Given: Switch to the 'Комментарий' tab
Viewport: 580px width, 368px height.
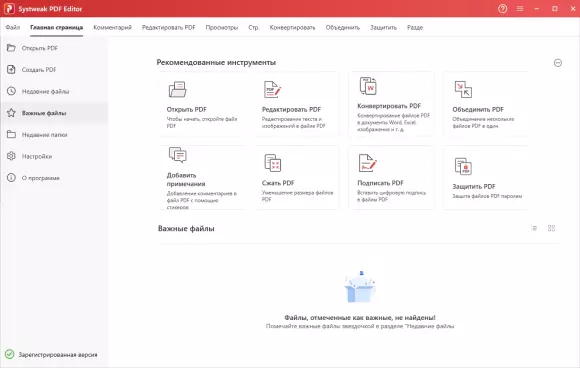Looking at the screenshot, I should 112,27.
